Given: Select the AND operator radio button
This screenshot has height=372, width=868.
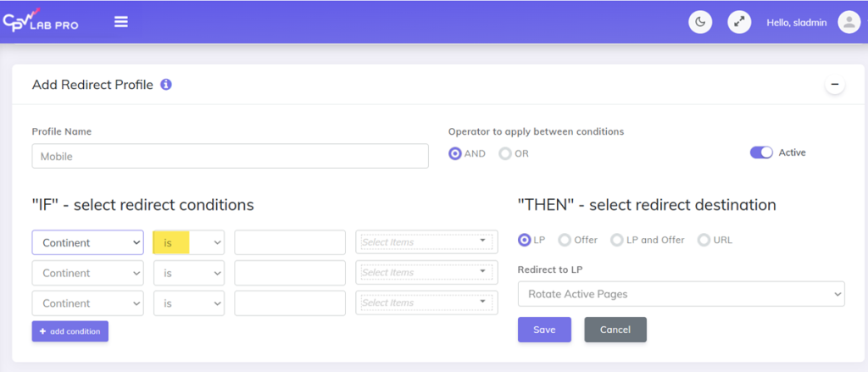Looking at the screenshot, I should pos(455,154).
